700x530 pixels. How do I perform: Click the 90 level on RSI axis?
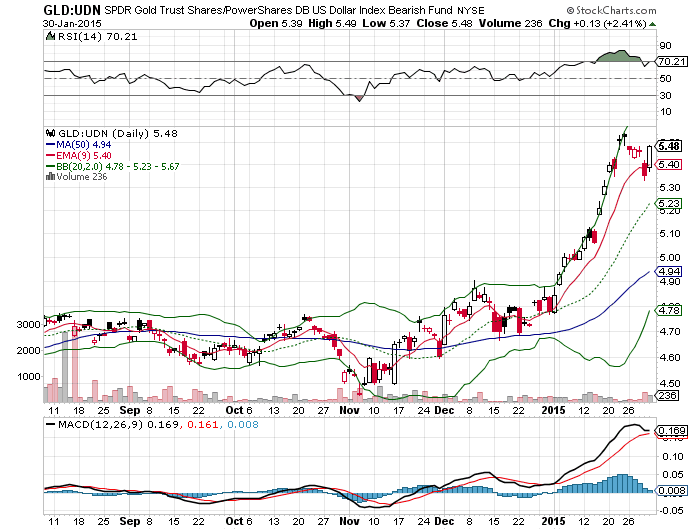point(665,46)
